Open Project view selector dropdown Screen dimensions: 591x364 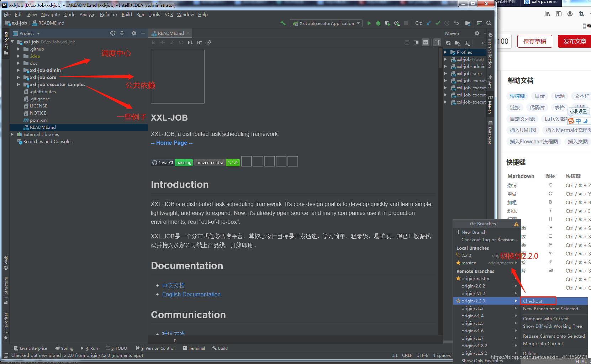(30, 33)
